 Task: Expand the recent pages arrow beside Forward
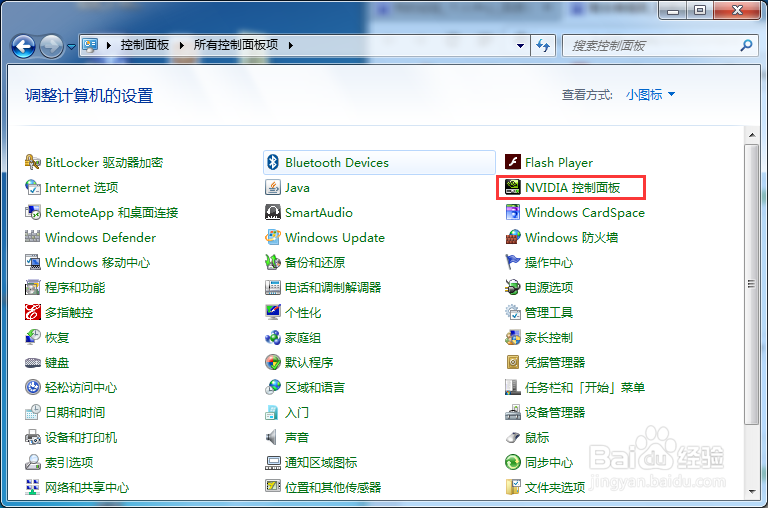(x=72, y=47)
